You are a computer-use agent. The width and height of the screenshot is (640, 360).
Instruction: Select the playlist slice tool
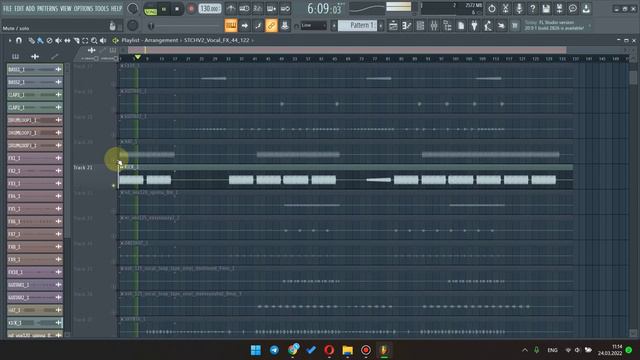[76, 40]
